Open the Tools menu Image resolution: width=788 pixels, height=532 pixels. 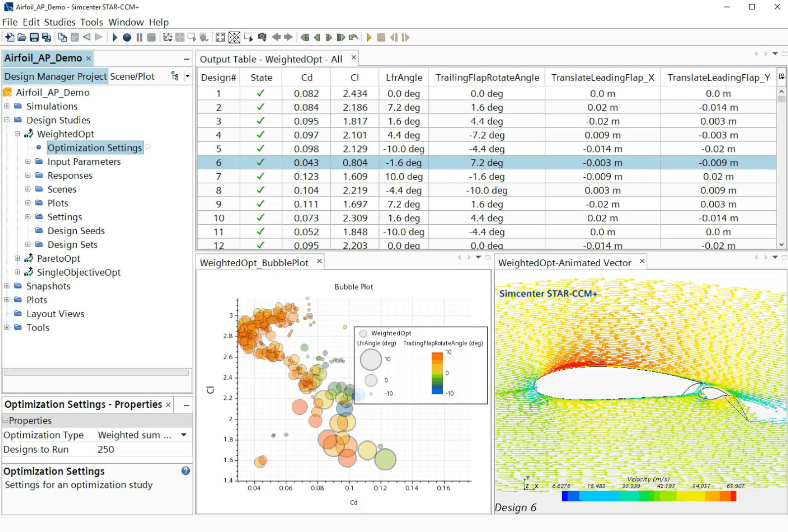coord(92,22)
